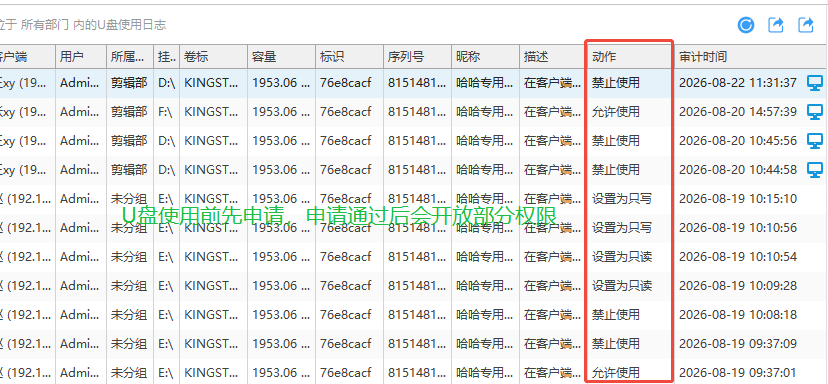
Task: Select the timestamp 2026-08-19 10:10:56
Action: coord(738,228)
